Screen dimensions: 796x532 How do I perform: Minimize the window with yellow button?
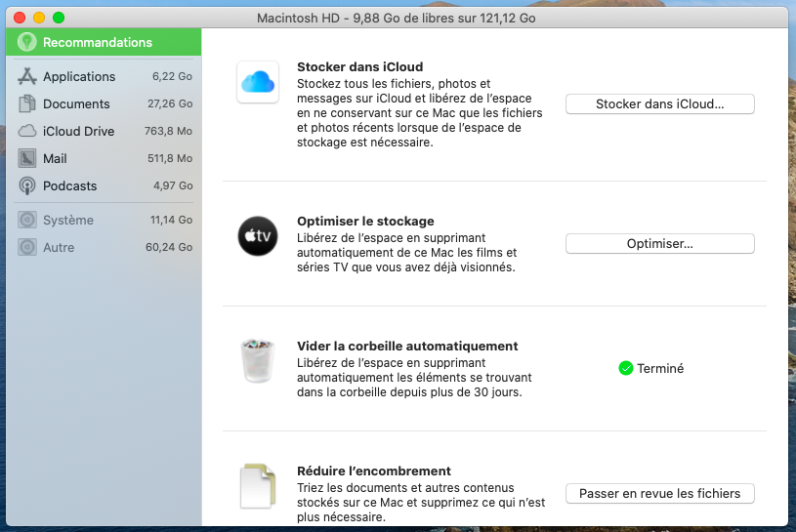point(39,18)
